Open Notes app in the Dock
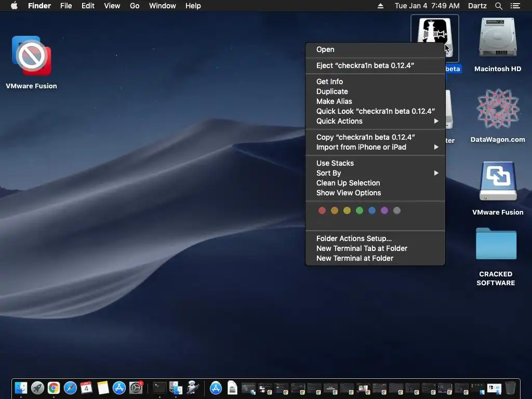Screen dimensions: 532x399 pyautogui.click(x=103, y=388)
